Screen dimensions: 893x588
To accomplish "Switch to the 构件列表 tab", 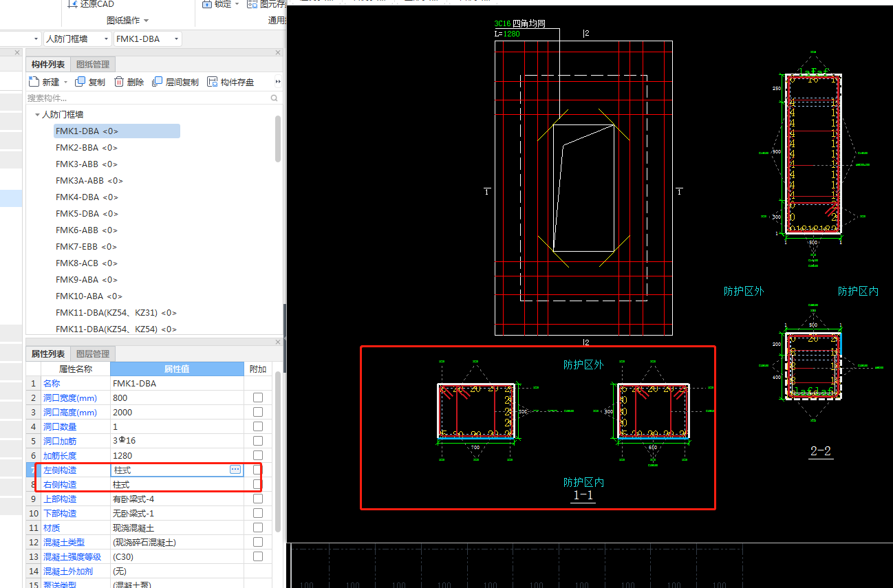I will (x=48, y=65).
